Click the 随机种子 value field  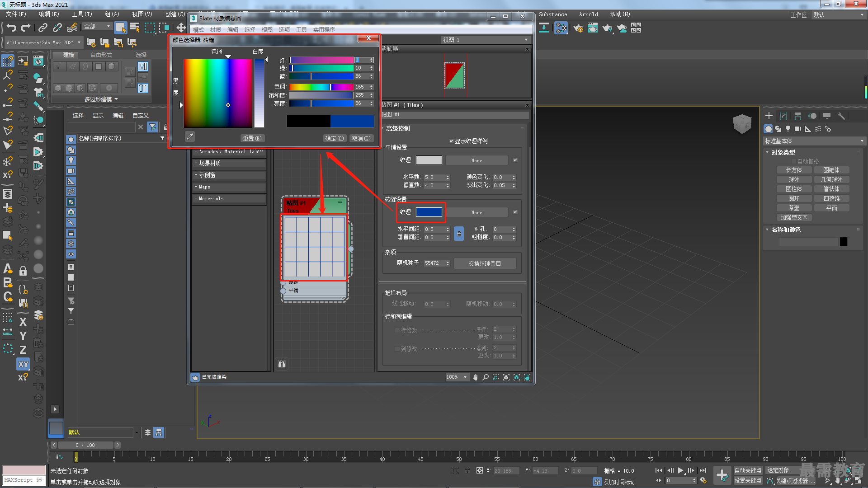(435, 263)
